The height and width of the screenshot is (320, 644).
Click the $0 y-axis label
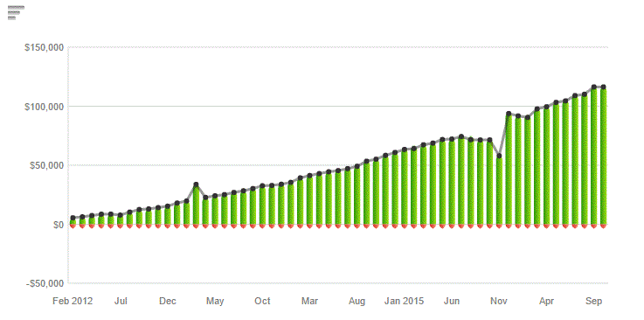(58, 225)
